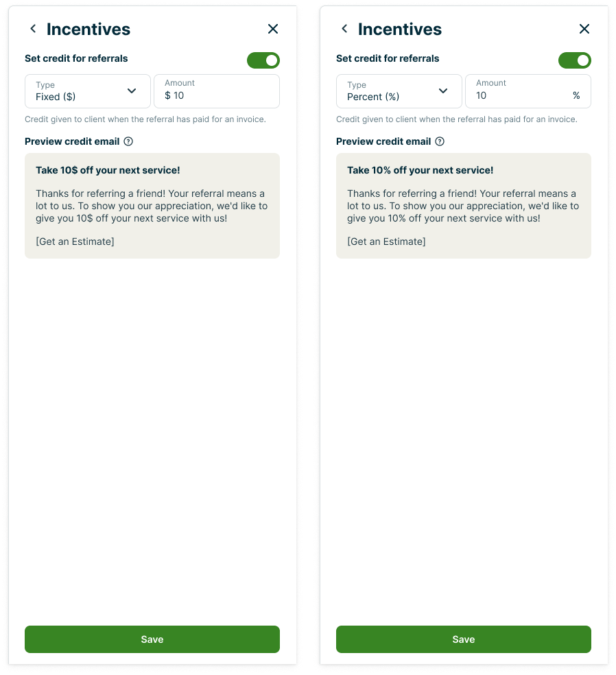This screenshot has width=616, height=675.
Task: Go back using the arrow in the Percent (%) panel
Action: pos(344,29)
